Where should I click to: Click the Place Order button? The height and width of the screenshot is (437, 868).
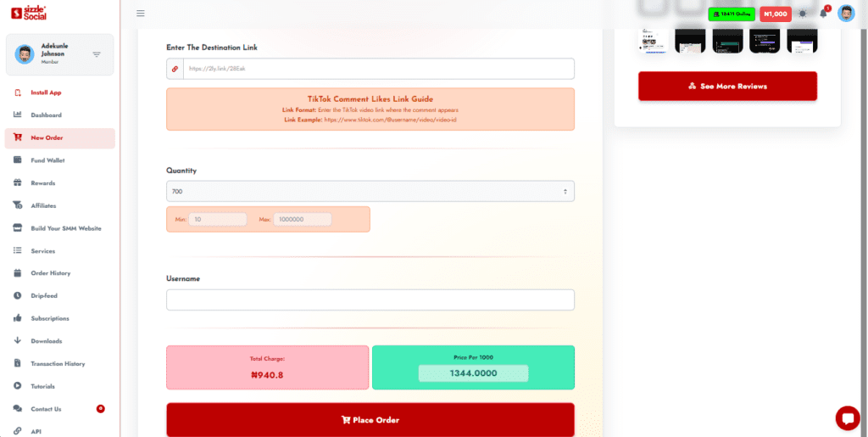370,420
